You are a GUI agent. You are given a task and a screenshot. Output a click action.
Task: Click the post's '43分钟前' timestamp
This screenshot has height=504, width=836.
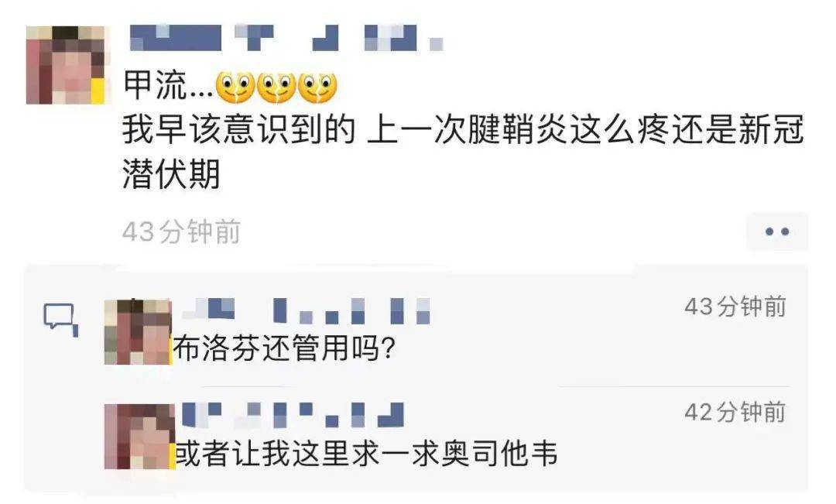tap(181, 231)
